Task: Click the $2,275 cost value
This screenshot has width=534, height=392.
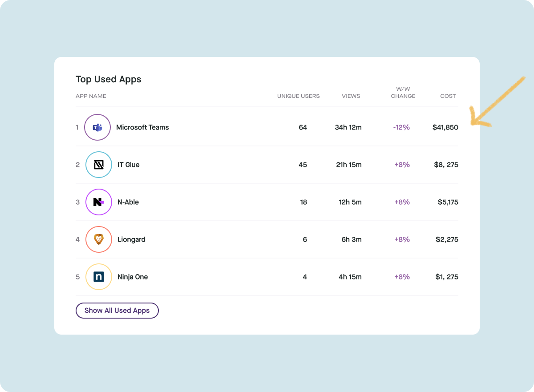Action: [x=447, y=239]
